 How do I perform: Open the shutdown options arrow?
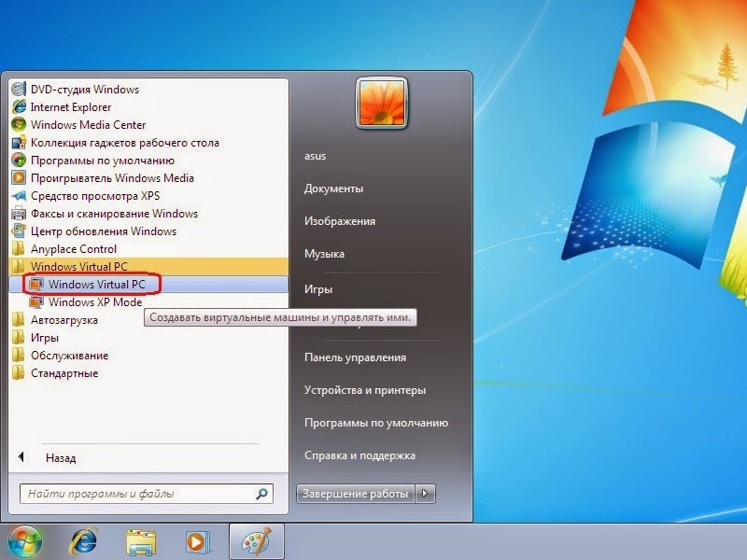pos(425,494)
